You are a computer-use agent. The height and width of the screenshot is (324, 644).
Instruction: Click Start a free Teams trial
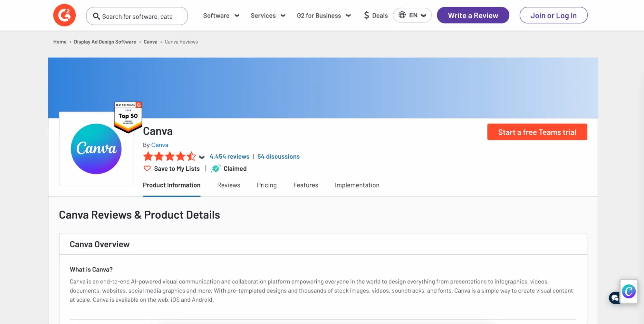pos(537,132)
